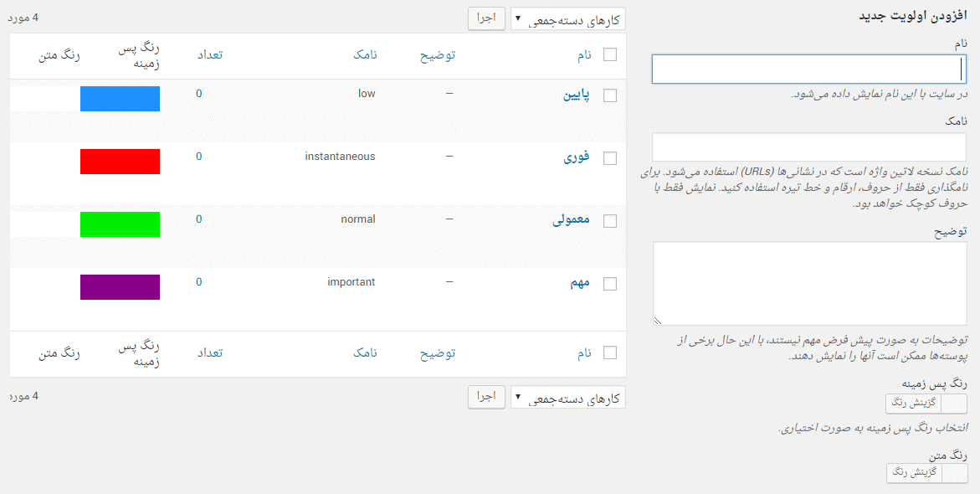Sort by نامک column in footer
This screenshot has height=494, width=980.
(364, 353)
